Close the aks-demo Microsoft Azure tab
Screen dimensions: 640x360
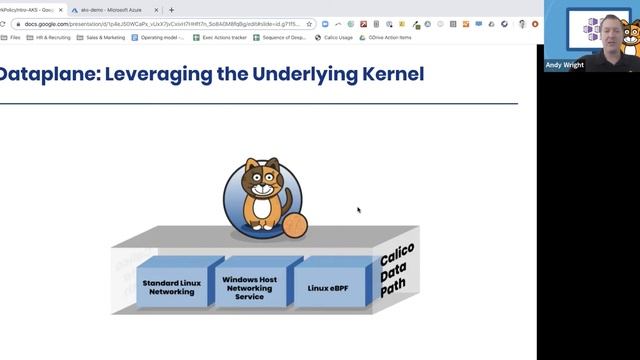156,10
